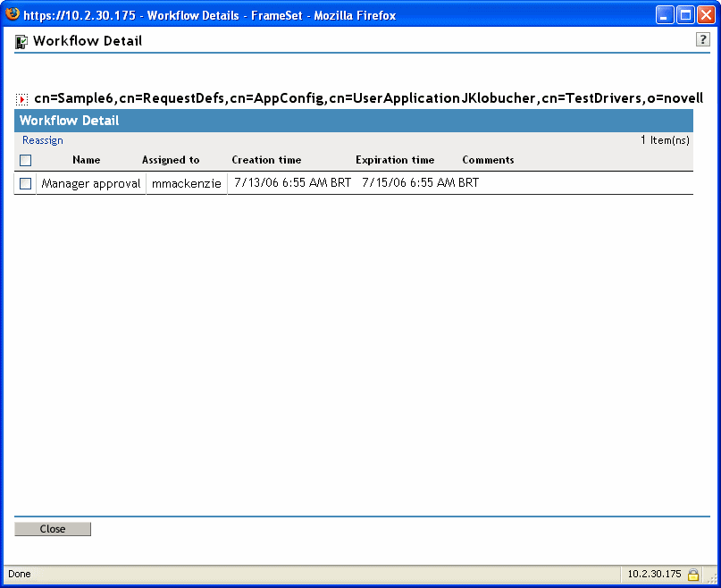
Task: Click the Firefox logo in title bar
Action: click(x=13, y=14)
